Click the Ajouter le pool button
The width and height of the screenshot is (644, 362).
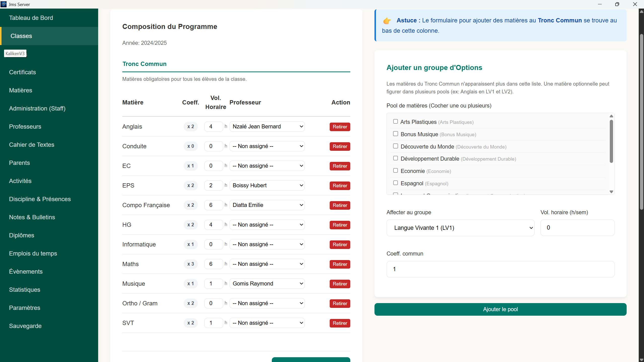[x=500, y=309]
